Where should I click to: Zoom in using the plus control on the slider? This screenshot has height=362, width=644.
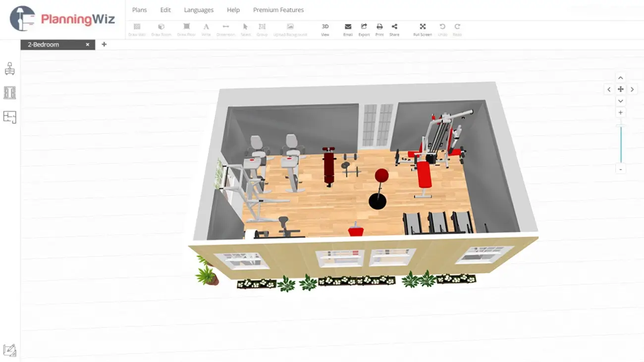tap(621, 112)
